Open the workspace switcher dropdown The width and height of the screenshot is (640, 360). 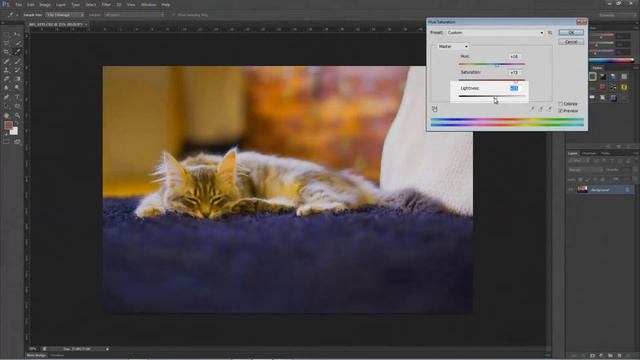pos(617,15)
